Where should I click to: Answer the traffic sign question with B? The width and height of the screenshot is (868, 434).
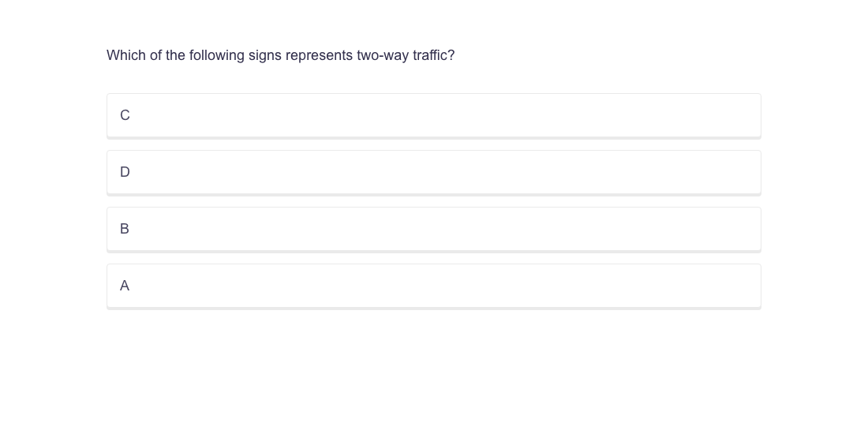click(433, 229)
